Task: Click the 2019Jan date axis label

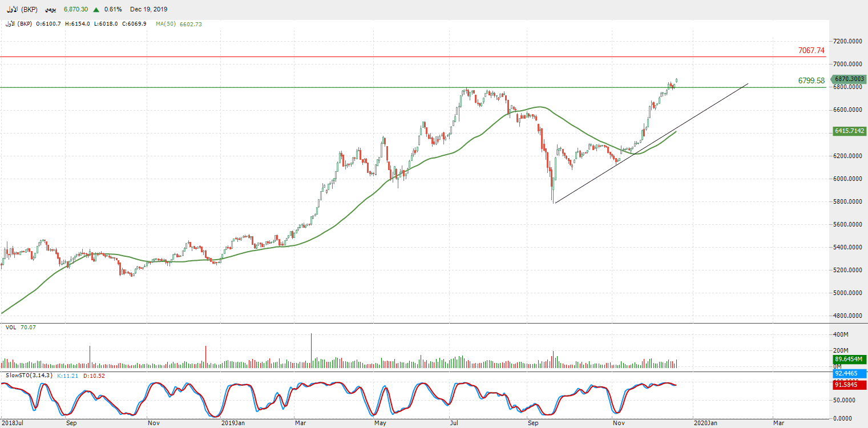Action: point(233,423)
